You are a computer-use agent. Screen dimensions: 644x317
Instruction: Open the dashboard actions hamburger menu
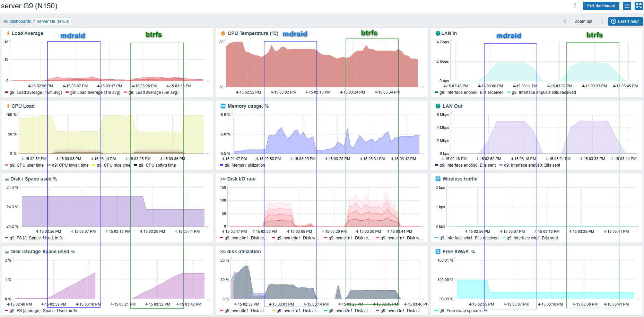click(627, 6)
